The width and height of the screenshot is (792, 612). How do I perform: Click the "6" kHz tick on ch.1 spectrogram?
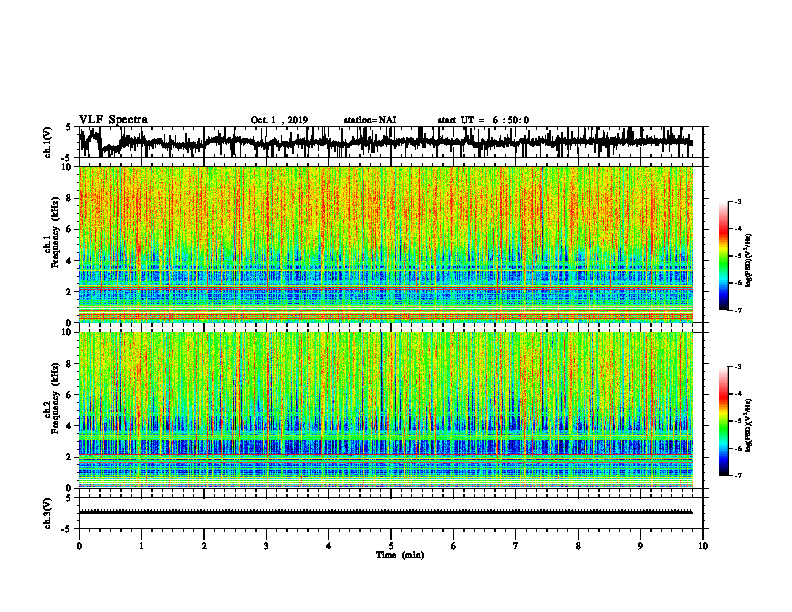tap(70, 229)
